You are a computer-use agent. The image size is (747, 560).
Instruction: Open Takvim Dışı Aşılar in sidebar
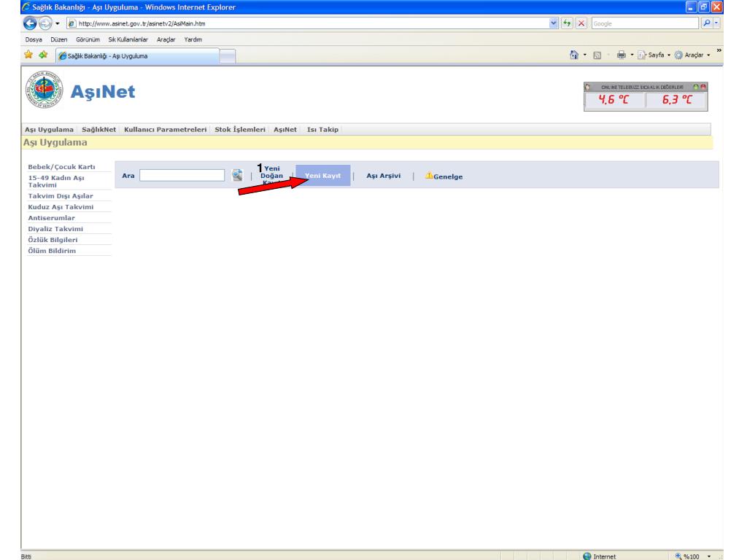(x=61, y=195)
